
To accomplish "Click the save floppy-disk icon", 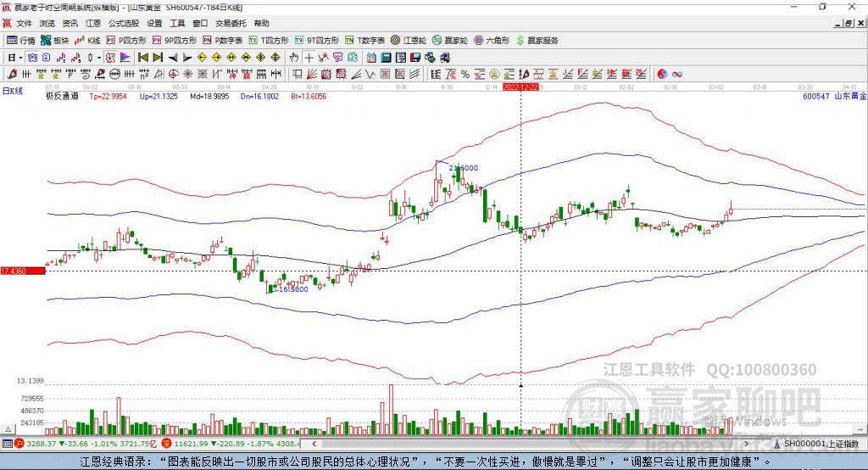I will [415, 58].
